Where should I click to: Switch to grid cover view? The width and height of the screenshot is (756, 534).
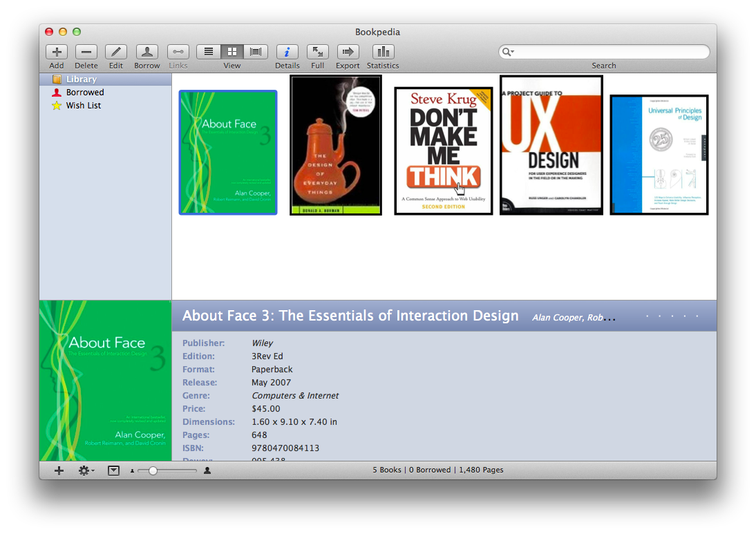[x=232, y=52]
